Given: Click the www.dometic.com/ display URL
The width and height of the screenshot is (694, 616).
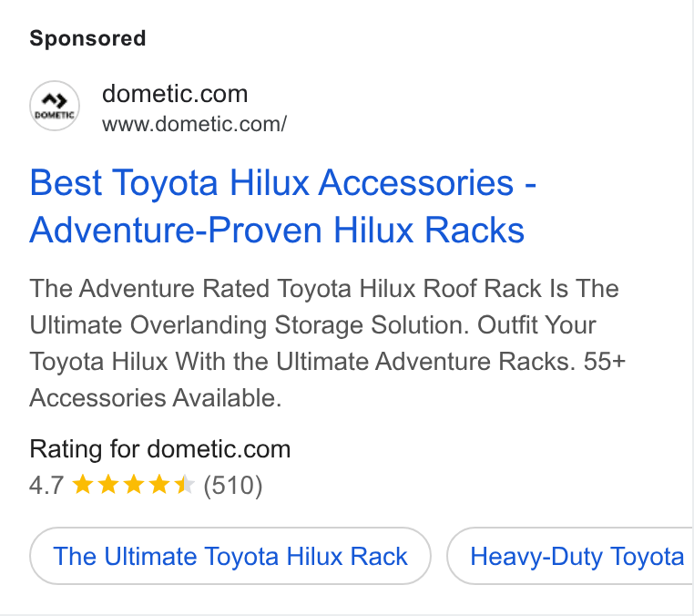Looking at the screenshot, I should 194,124.
